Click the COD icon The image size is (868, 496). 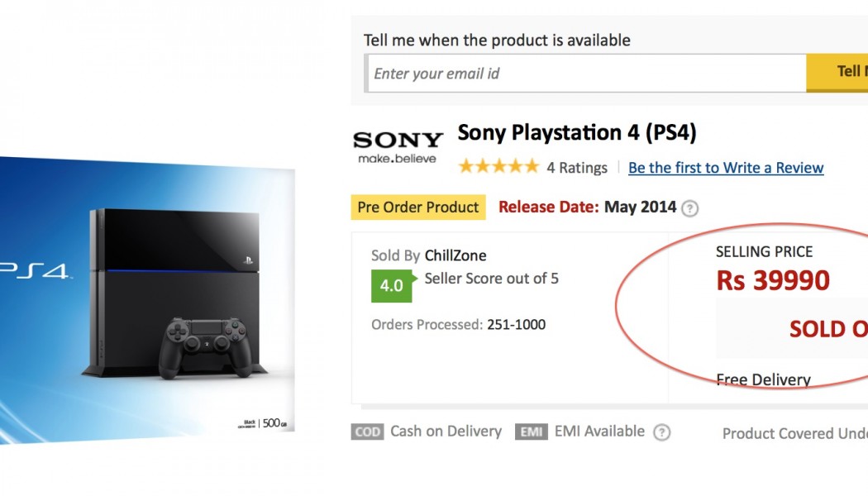(367, 432)
